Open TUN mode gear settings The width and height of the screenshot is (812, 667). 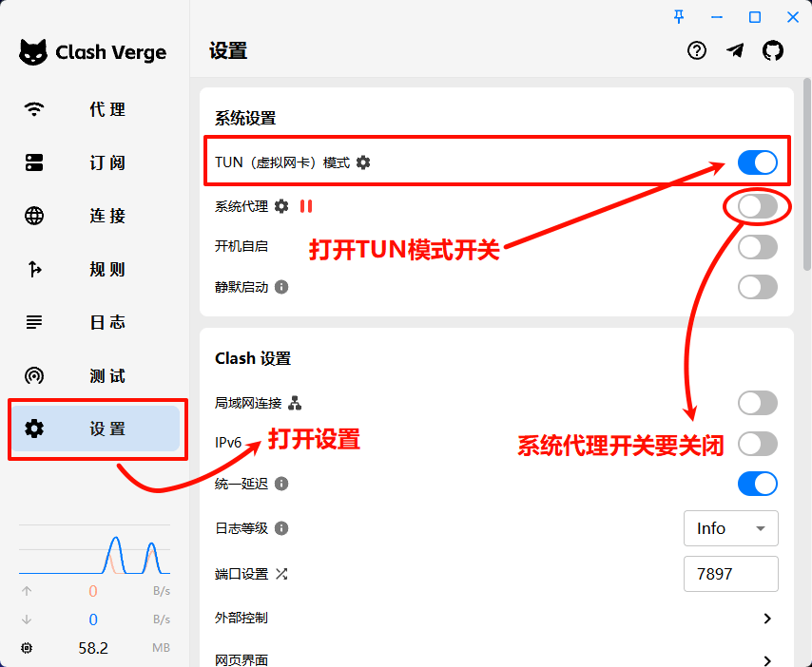pos(363,162)
